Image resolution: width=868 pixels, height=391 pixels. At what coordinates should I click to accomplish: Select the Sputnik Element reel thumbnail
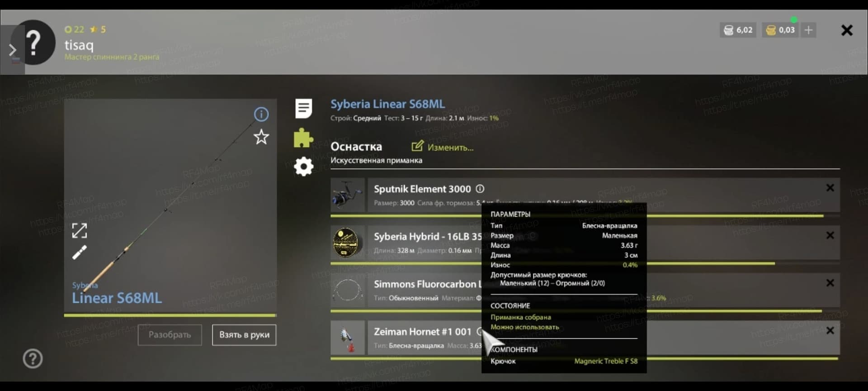tap(347, 195)
